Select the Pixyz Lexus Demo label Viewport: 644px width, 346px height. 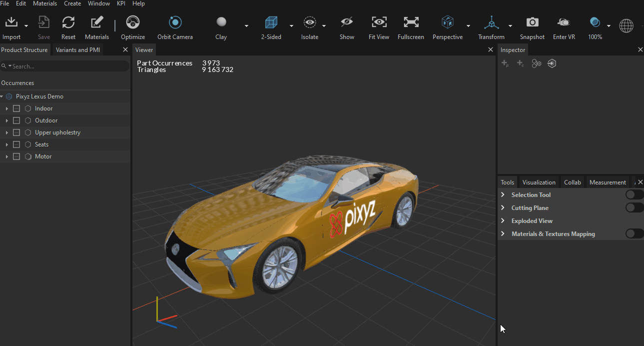(x=39, y=96)
